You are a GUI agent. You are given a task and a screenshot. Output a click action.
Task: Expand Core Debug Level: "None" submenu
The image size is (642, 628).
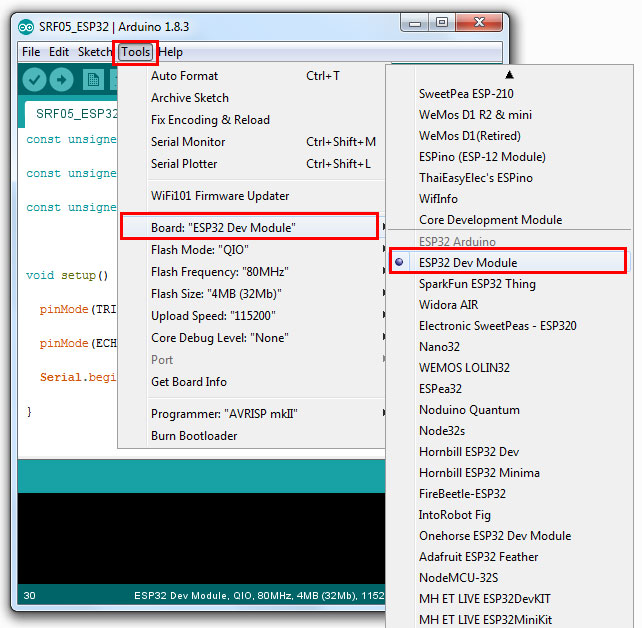pyautogui.click(x=251, y=338)
